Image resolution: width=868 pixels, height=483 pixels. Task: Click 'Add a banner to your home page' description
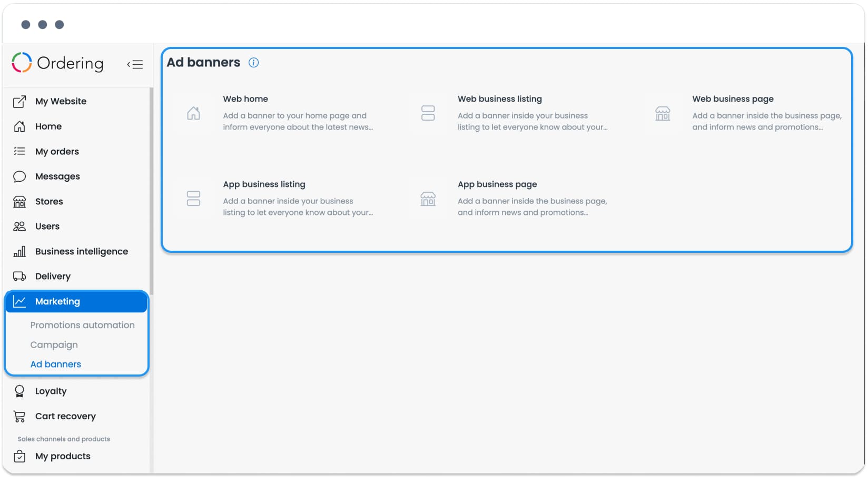pyautogui.click(x=298, y=121)
